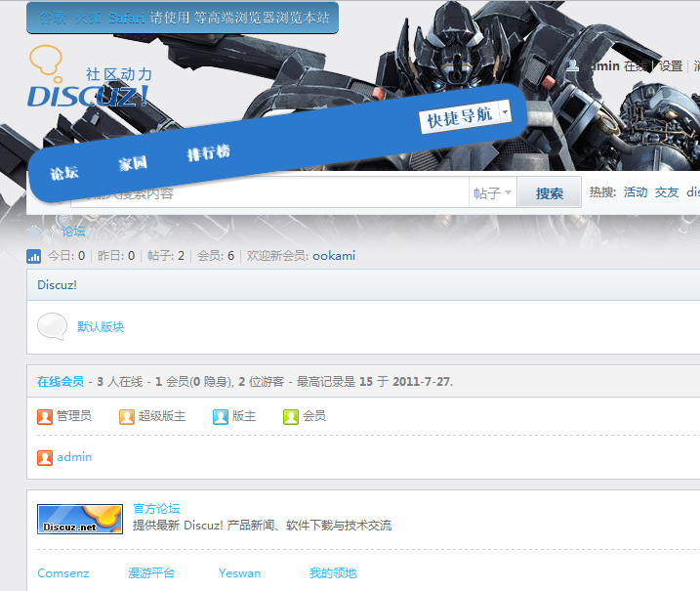Click the 今日: 0 statistic text
Screen dimensions: 700x591
(66, 256)
